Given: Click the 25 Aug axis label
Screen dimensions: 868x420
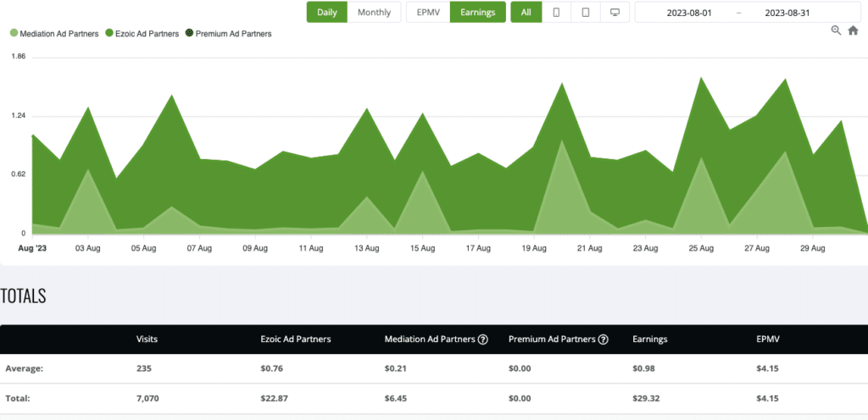Looking at the screenshot, I should click(x=701, y=249).
